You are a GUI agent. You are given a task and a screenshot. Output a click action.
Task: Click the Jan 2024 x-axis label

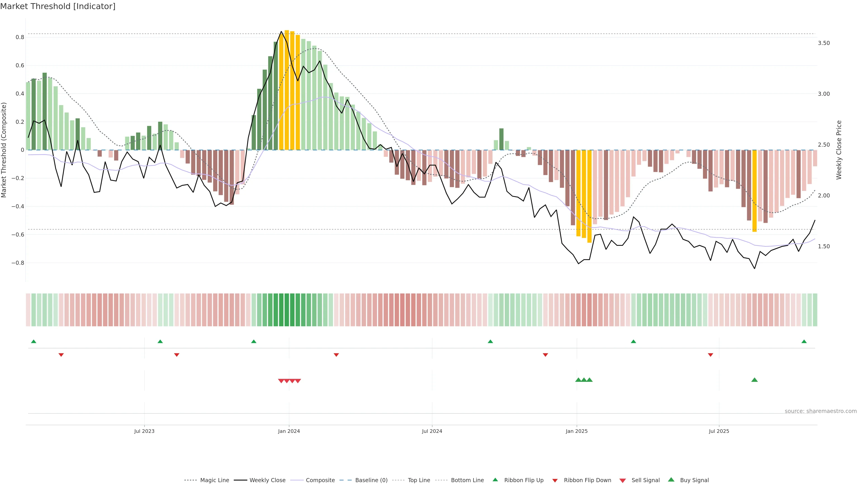pyautogui.click(x=289, y=431)
